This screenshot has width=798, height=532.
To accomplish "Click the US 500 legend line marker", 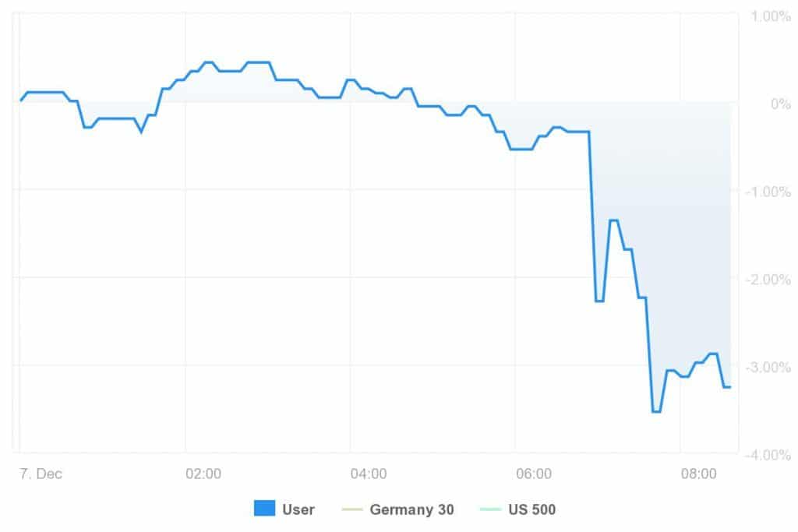I will [x=491, y=510].
